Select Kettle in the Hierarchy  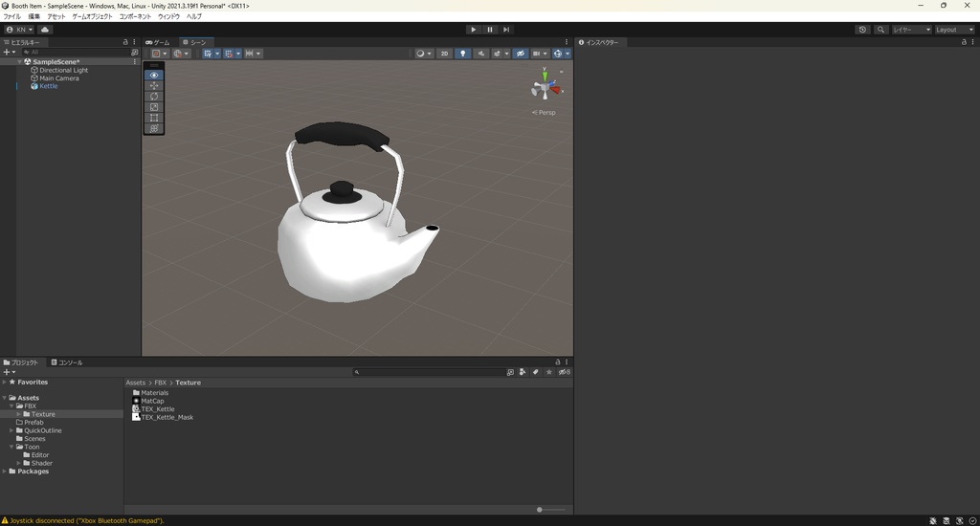(48, 86)
